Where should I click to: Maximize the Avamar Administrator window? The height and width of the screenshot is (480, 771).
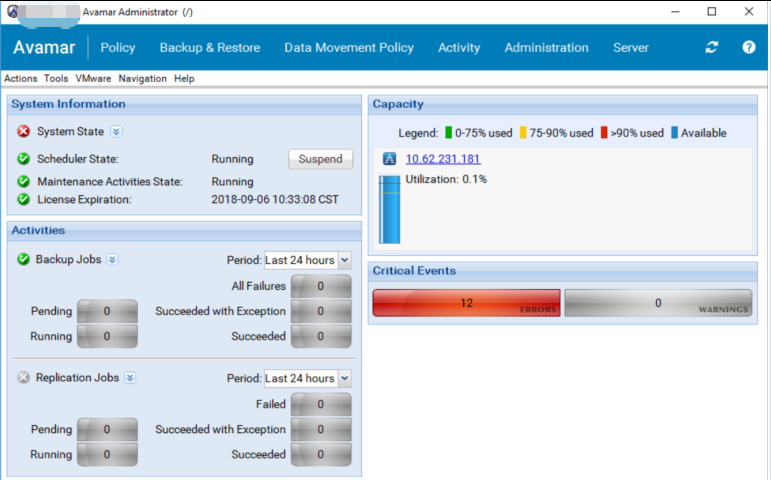click(712, 11)
